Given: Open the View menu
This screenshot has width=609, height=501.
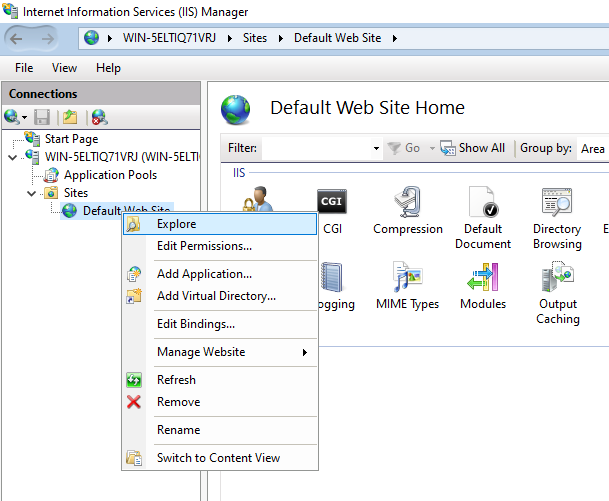Looking at the screenshot, I should [64, 68].
